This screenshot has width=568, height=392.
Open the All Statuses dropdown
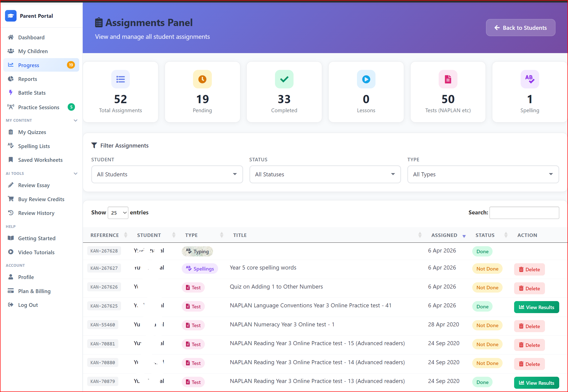point(325,174)
